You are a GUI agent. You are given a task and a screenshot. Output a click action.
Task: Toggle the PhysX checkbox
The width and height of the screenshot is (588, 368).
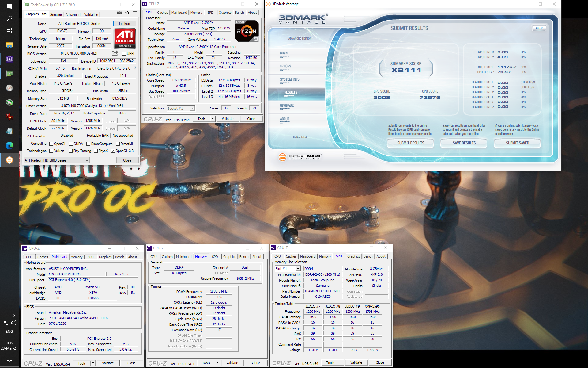[96, 151]
